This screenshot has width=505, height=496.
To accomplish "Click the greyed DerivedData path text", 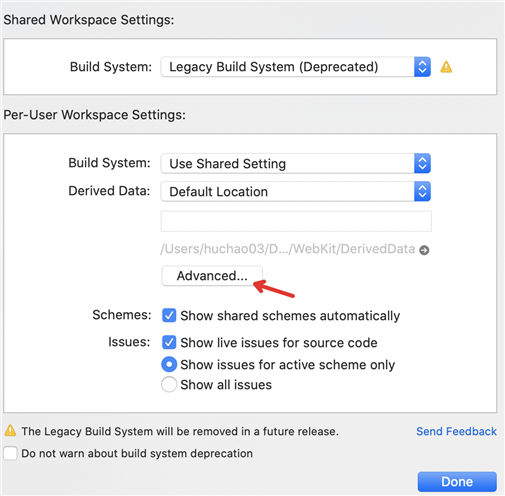I will [288, 249].
